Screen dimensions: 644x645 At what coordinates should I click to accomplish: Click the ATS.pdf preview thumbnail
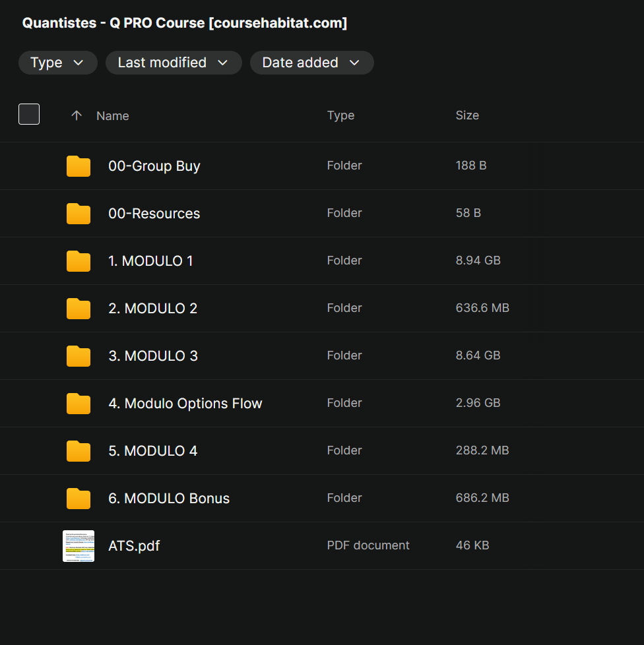click(78, 546)
